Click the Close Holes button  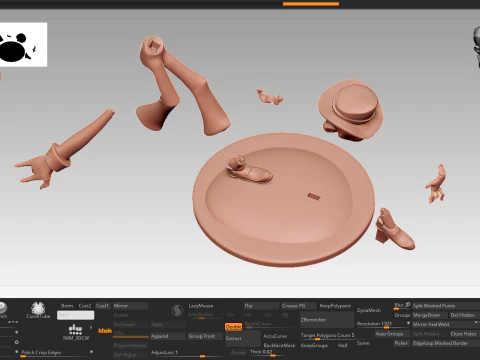463,334
